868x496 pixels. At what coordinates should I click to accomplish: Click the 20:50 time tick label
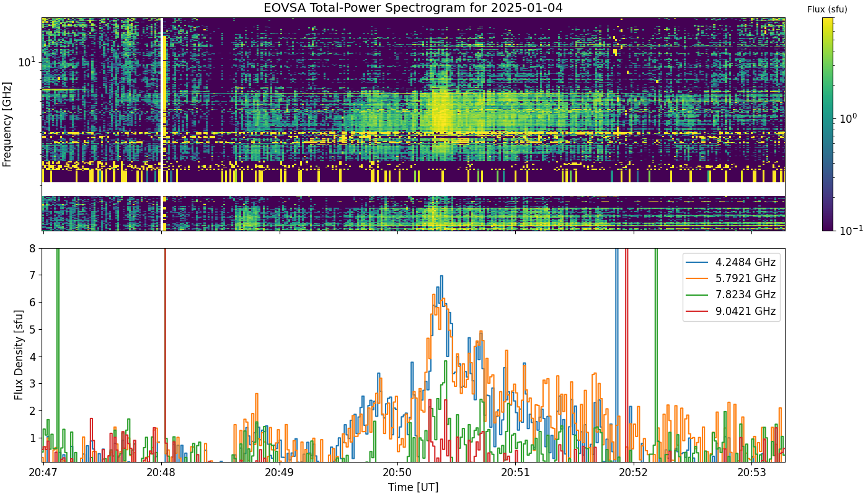(x=397, y=472)
